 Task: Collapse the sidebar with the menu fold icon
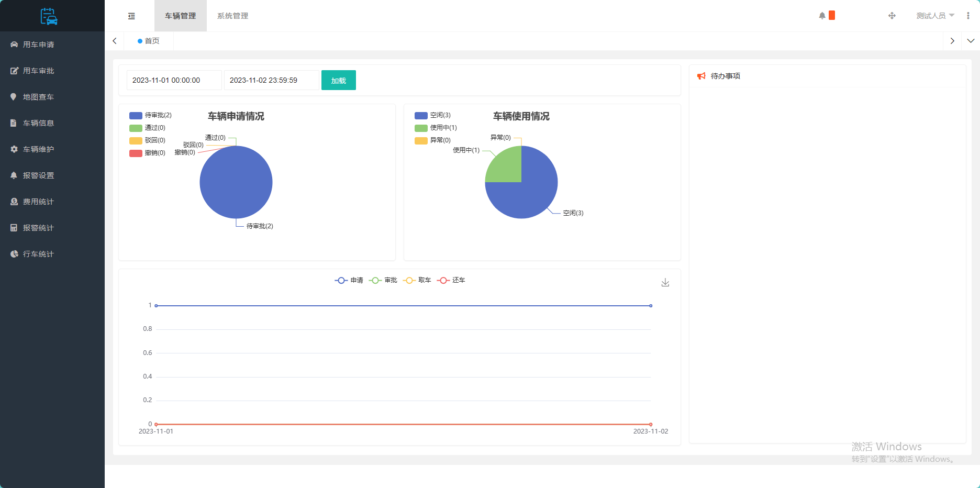131,16
